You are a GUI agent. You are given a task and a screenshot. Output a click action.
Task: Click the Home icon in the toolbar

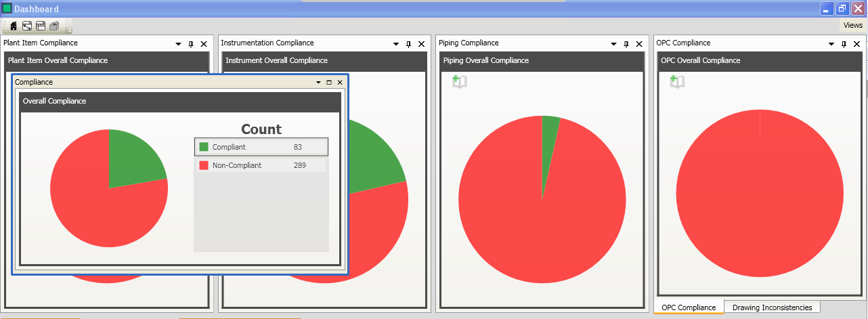pos(14,26)
